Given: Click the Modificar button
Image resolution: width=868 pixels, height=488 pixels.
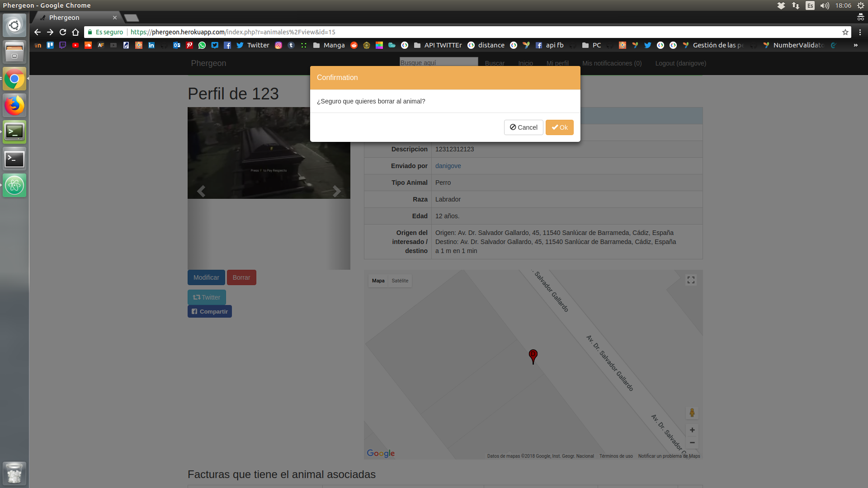Looking at the screenshot, I should pos(206,277).
